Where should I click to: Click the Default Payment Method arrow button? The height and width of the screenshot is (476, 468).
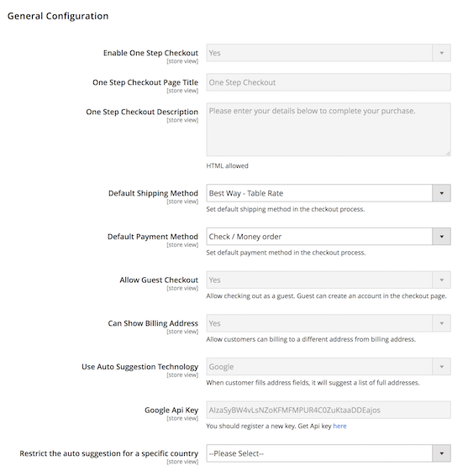click(442, 237)
